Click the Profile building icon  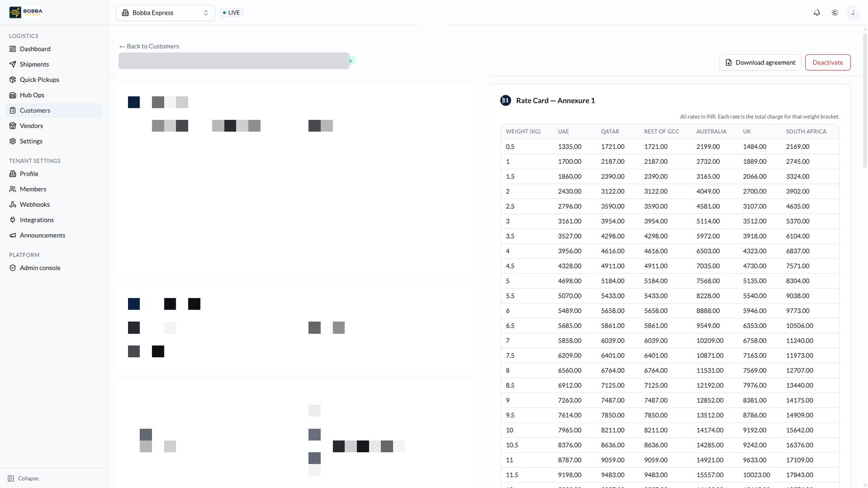click(x=12, y=174)
